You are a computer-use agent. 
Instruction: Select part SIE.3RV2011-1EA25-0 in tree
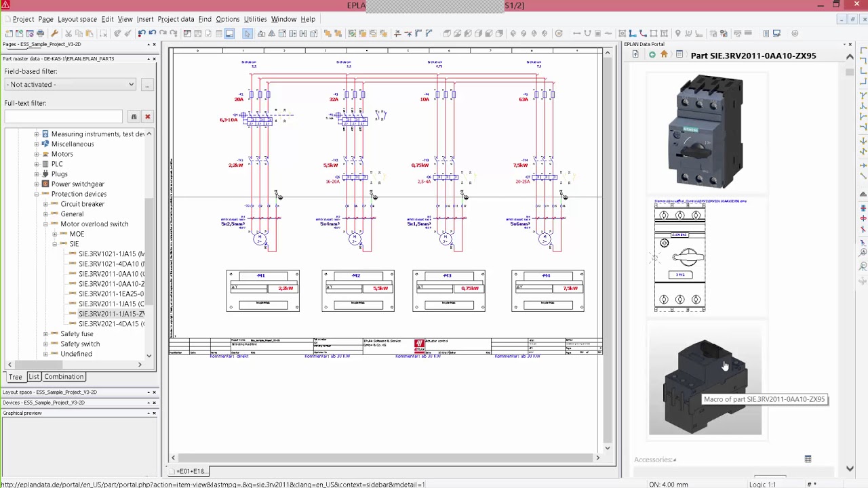pyautogui.click(x=111, y=294)
